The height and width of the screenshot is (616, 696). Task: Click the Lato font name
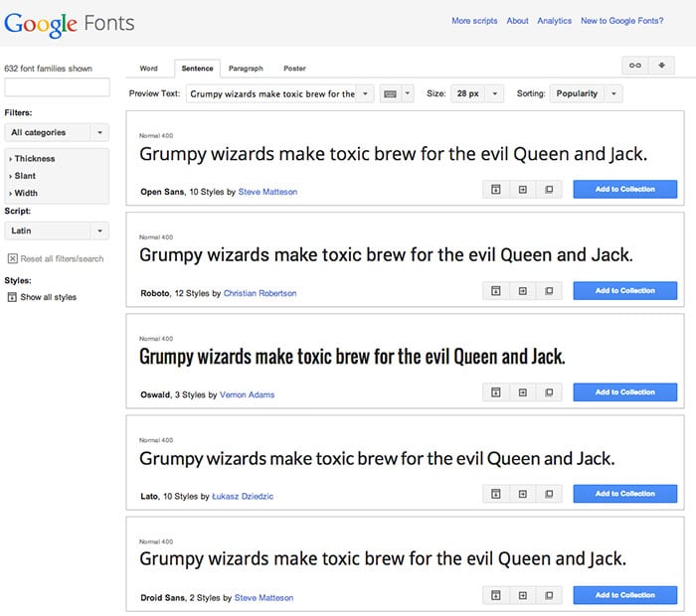[149, 496]
